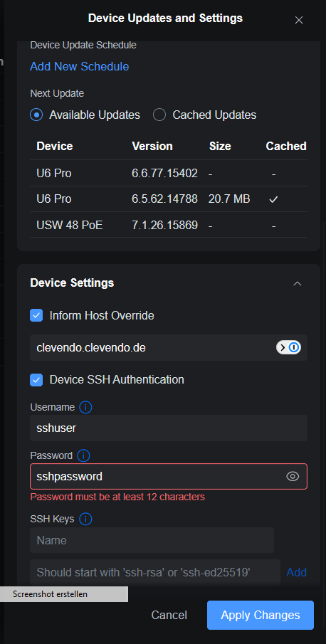Click the SSH key Name field
This screenshot has height=644, width=326.
coord(152,540)
